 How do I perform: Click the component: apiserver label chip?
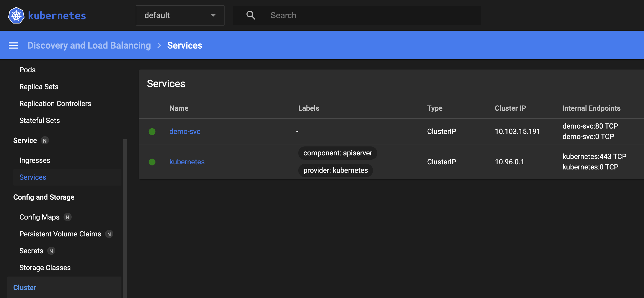tap(337, 153)
